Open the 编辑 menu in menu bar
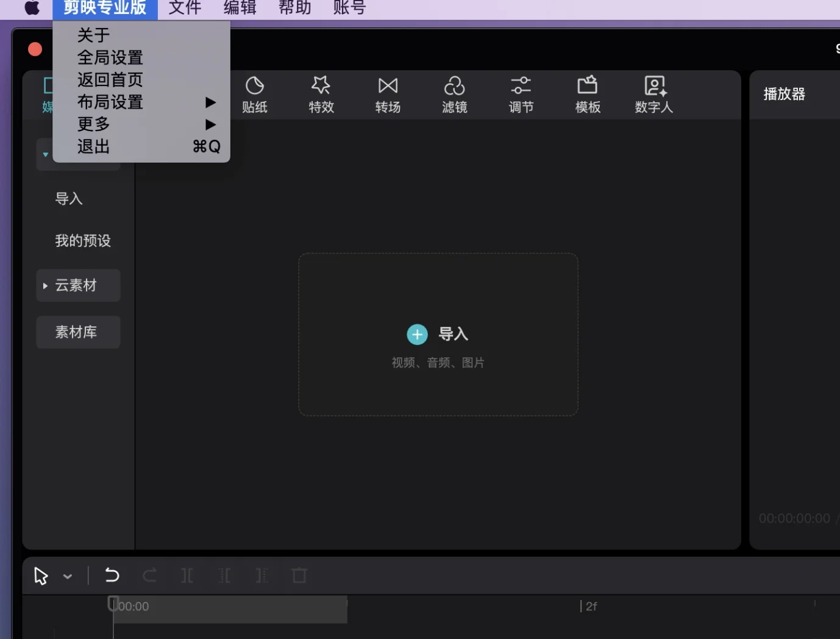 [x=240, y=8]
